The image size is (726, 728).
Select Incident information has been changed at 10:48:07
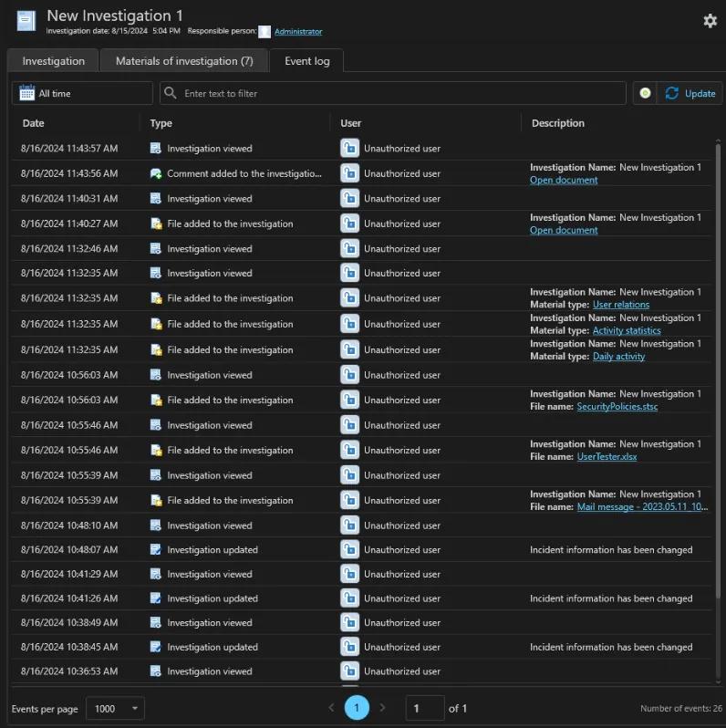[x=611, y=550]
